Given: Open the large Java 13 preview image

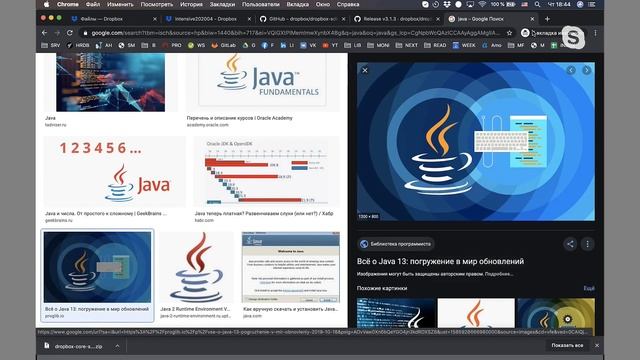Looking at the screenshot, I should pyautogui.click(x=476, y=141).
